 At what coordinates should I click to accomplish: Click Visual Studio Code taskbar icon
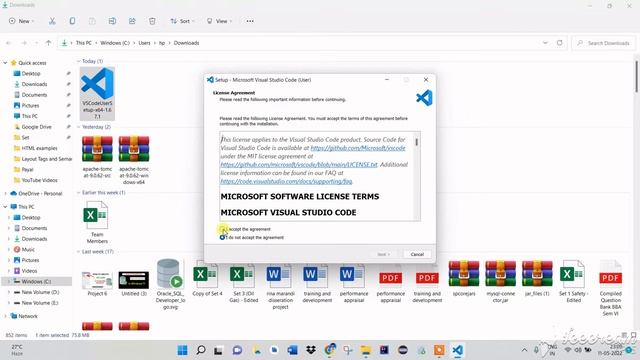458,350
